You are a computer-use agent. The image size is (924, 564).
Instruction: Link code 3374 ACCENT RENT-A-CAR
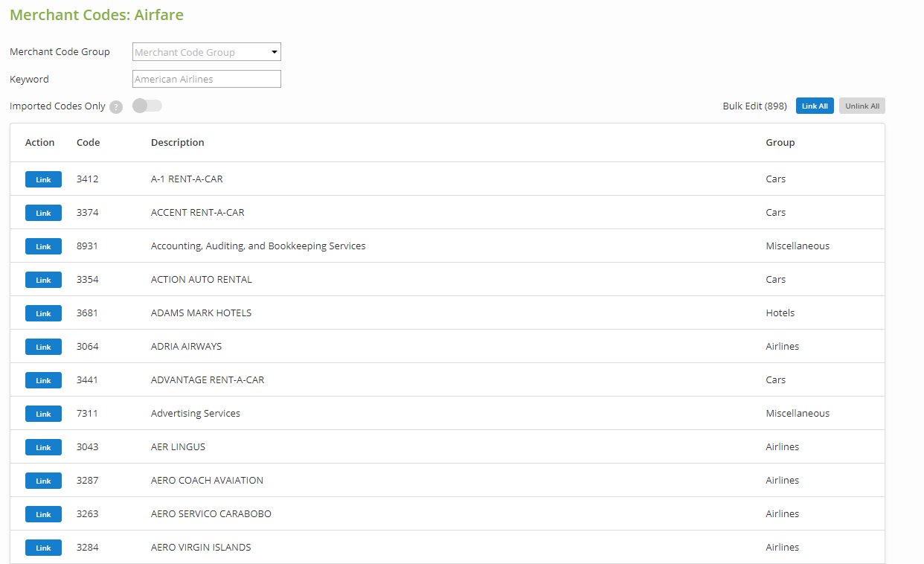pyautogui.click(x=43, y=213)
